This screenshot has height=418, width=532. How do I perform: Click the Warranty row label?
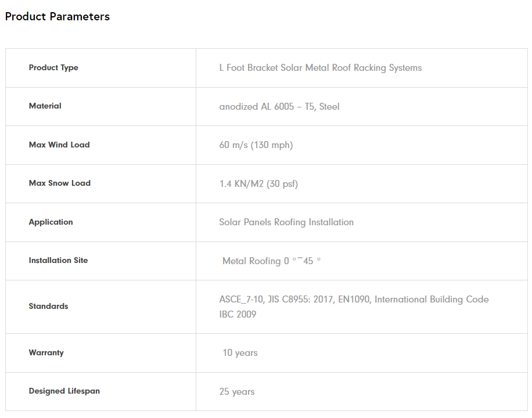coord(46,353)
